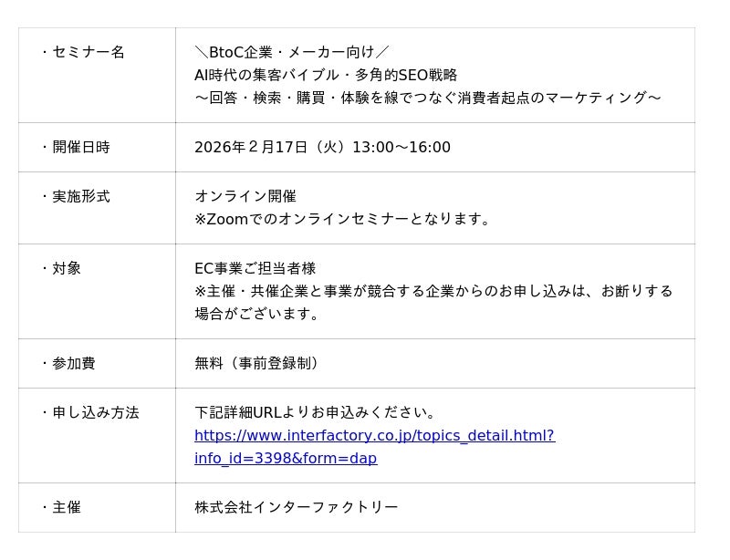The image size is (730, 560).
Task: Select the 参加費 row label
Action: pyautogui.click(x=73, y=363)
